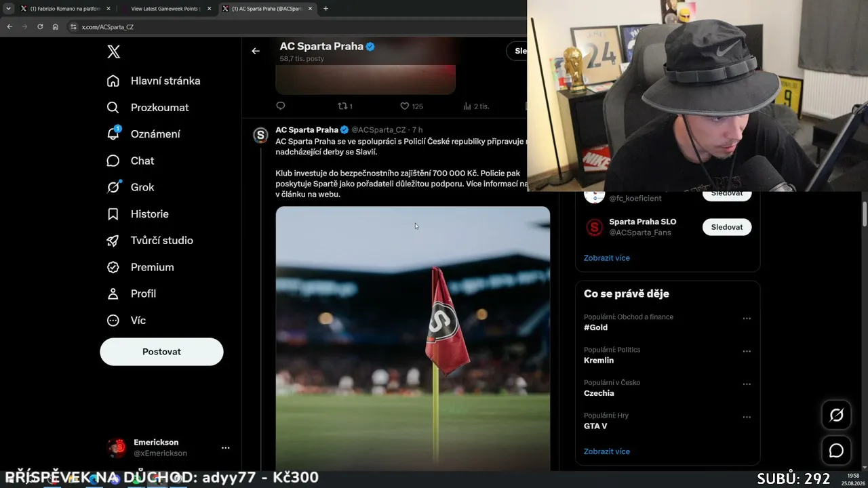Open the @ACSparta_CZ handle link
Image resolution: width=868 pixels, height=488 pixels.
pos(378,129)
